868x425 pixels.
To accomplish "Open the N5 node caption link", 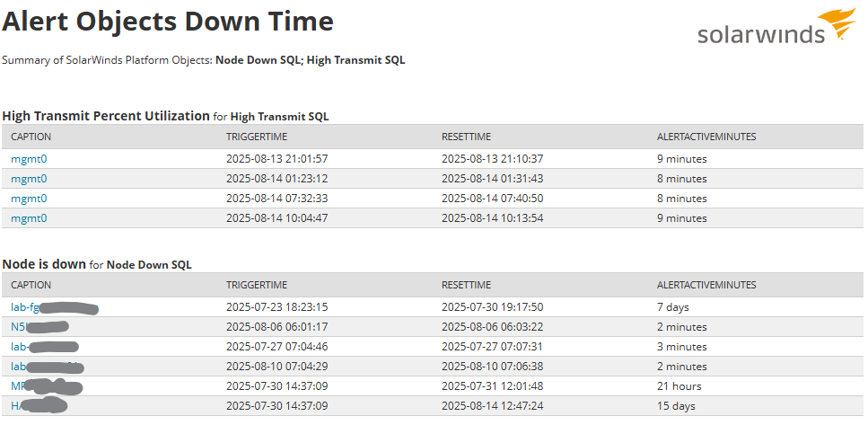I will pos(39,327).
